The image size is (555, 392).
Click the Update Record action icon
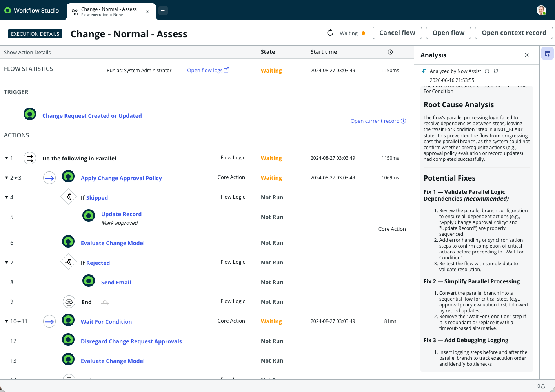[89, 215]
